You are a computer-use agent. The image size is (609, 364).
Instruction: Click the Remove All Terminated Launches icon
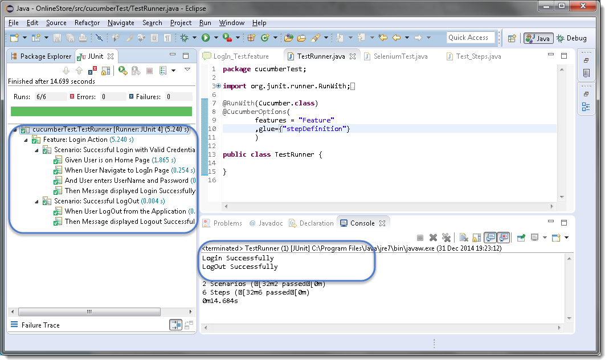pos(446,238)
